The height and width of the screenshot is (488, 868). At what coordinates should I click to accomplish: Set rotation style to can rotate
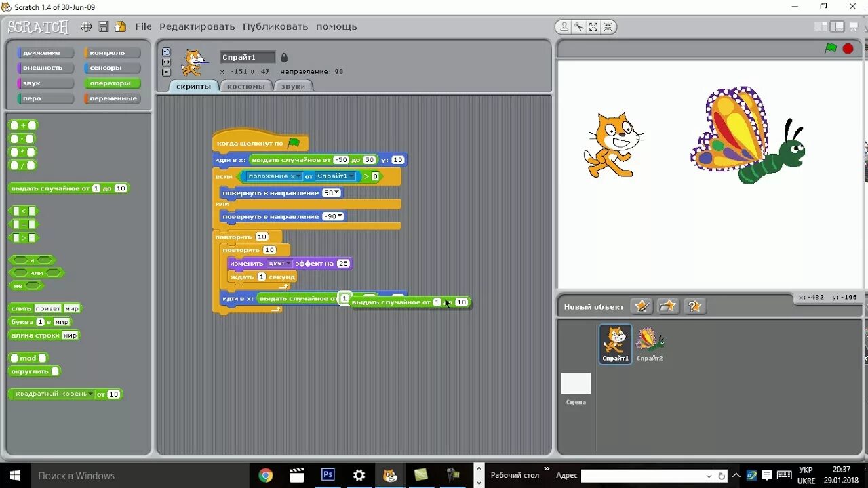(x=166, y=52)
